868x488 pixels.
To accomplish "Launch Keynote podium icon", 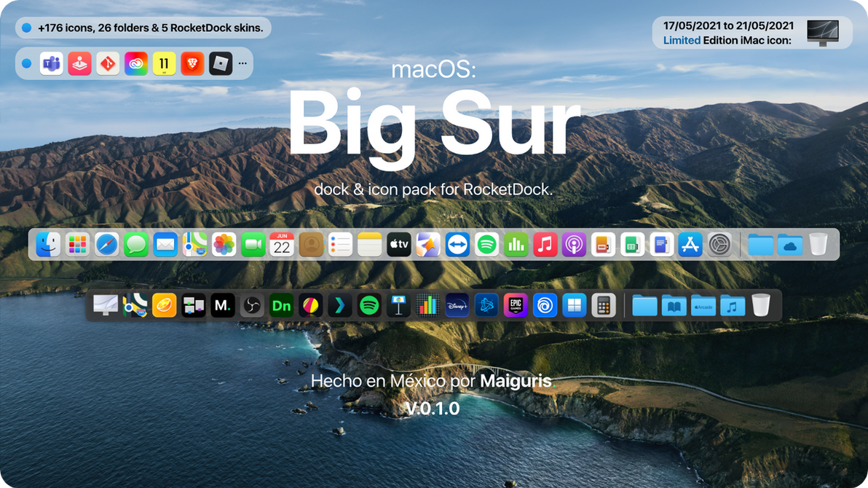I will click(398, 305).
